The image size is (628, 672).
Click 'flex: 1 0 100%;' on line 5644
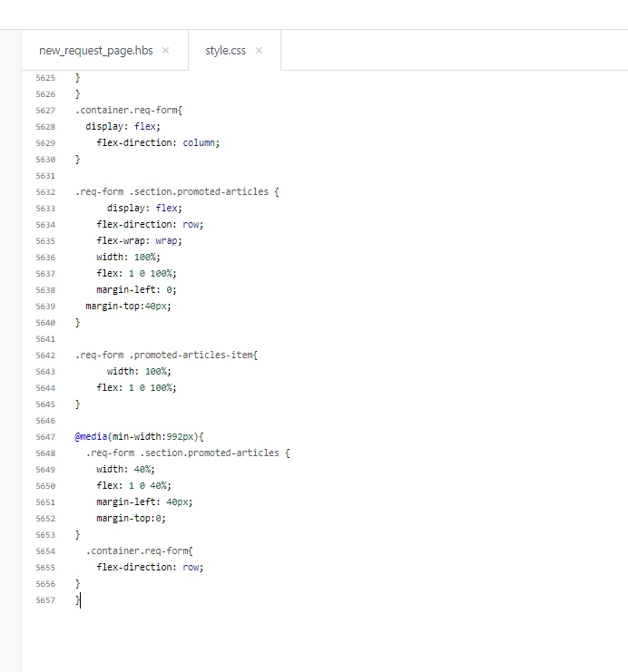pyautogui.click(x=136, y=387)
